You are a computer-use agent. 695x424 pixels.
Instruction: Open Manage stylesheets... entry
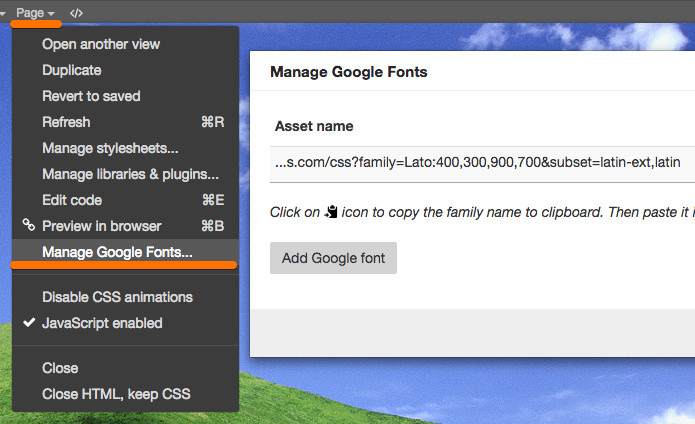tap(125, 148)
